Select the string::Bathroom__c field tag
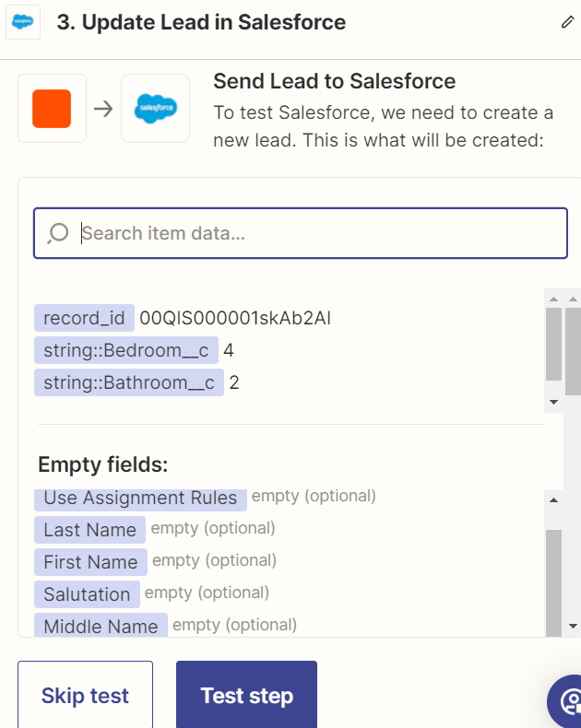The width and height of the screenshot is (581, 728). 129,382
